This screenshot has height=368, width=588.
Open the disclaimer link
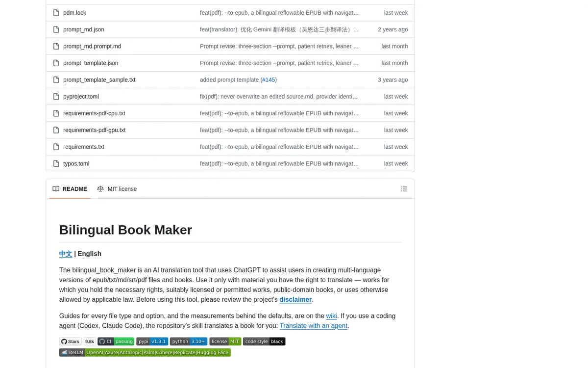[x=295, y=299]
